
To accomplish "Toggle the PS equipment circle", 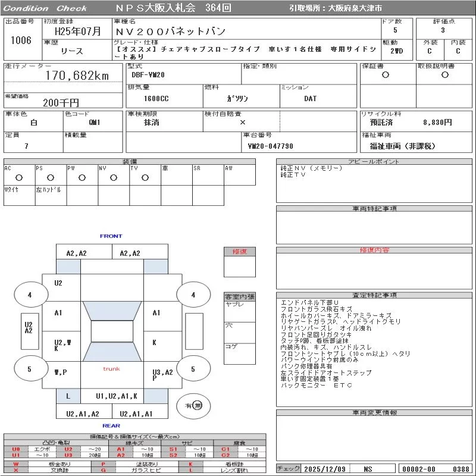I will pyautogui.click(x=51, y=177).
